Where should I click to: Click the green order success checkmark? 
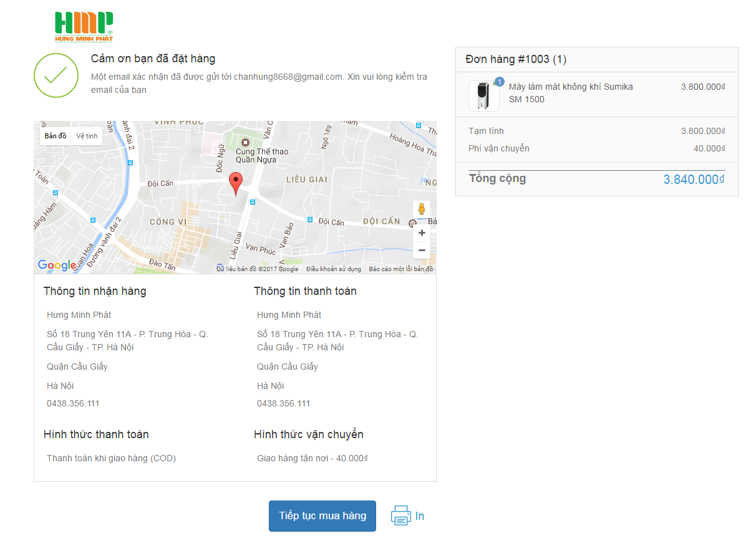click(56, 75)
